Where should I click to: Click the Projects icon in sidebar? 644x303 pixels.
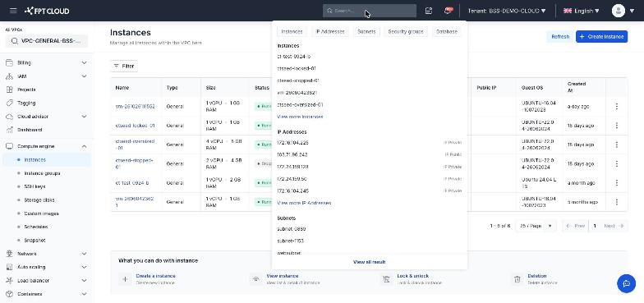[10, 90]
